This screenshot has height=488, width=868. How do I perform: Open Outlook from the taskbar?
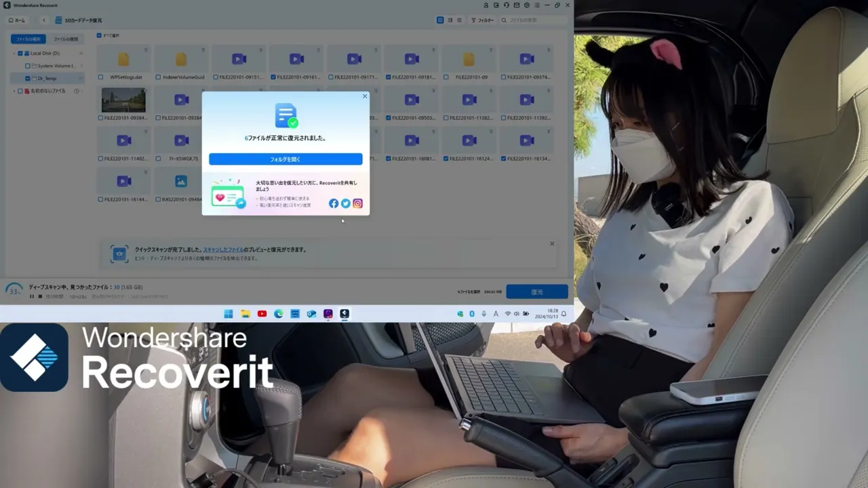311,314
